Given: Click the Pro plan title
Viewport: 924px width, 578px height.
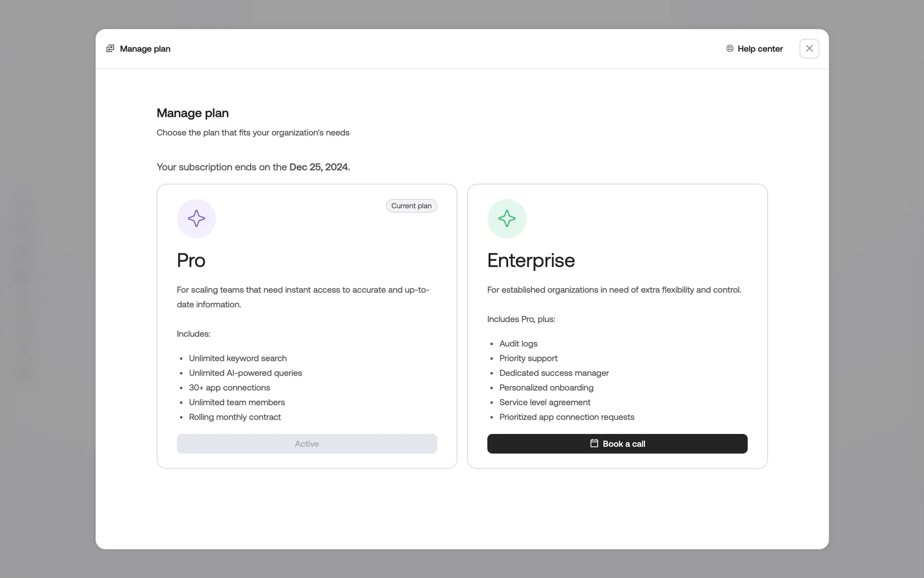Looking at the screenshot, I should 191,261.
